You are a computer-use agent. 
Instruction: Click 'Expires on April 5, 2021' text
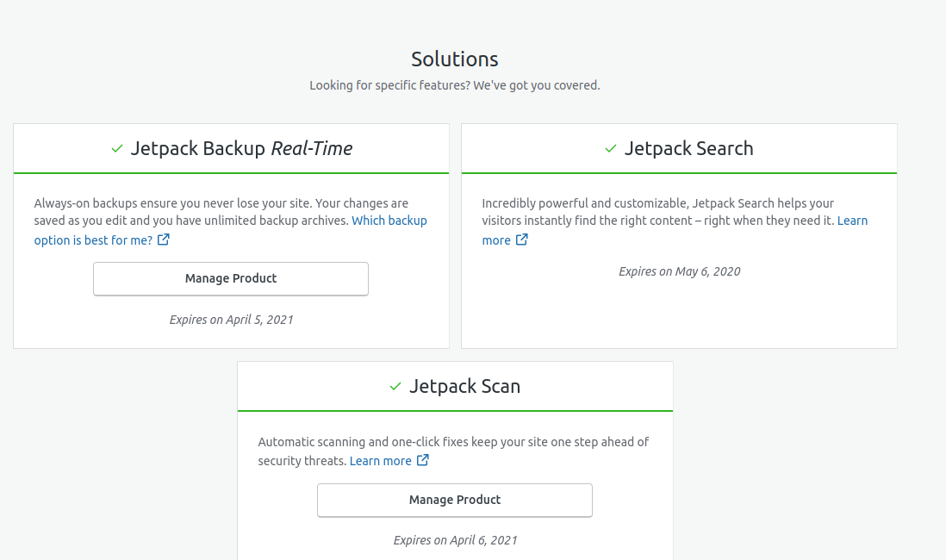(231, 320)
